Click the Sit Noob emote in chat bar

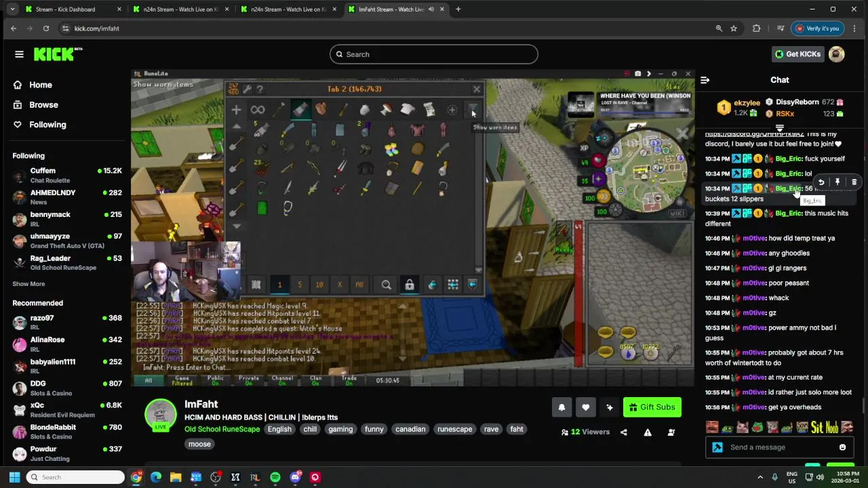[824, 428]
